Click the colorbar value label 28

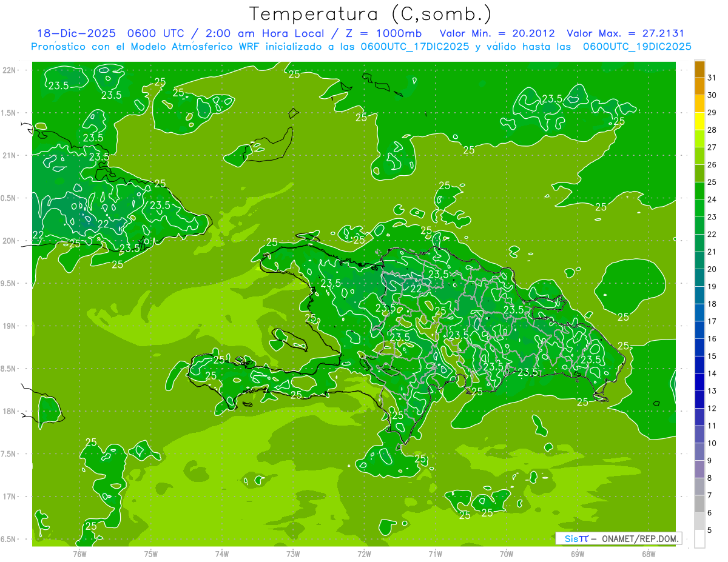(712, 130)
